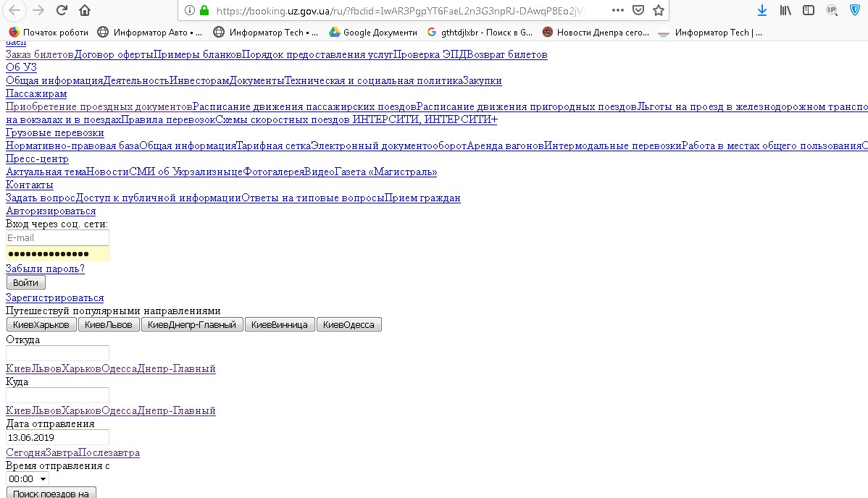Show site information icon in address bar
Viewport: 868px width, 498px height.
[x=189, y=11]
